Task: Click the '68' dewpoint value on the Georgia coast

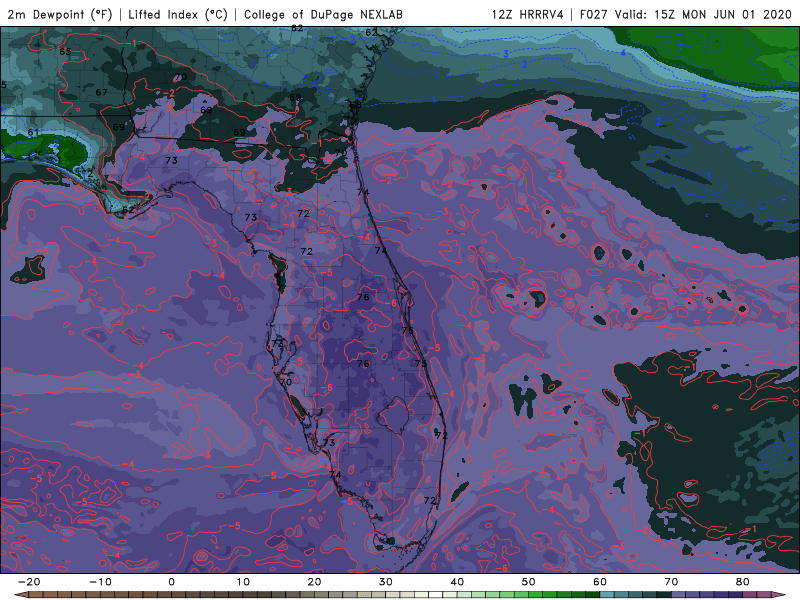Action: coord(355,105)
